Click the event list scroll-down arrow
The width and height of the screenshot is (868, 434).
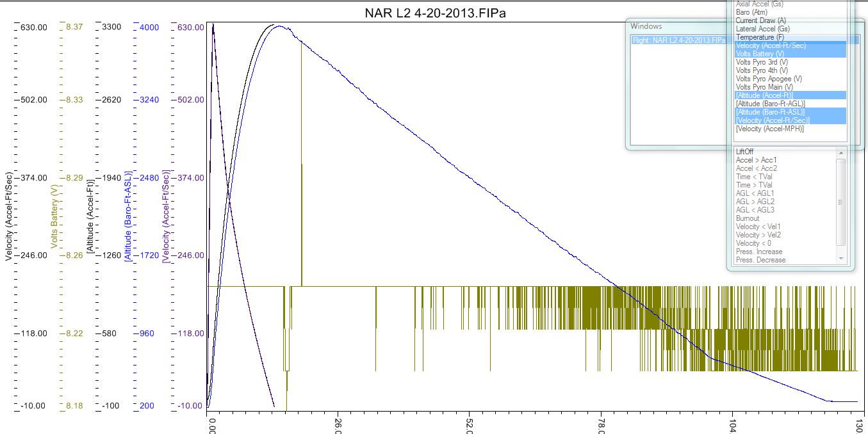pos(841,258)
